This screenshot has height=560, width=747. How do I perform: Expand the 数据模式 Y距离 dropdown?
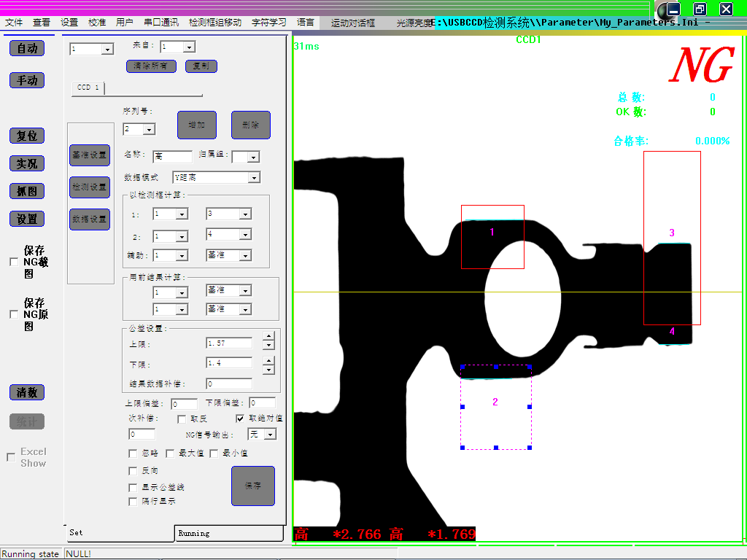254,177
